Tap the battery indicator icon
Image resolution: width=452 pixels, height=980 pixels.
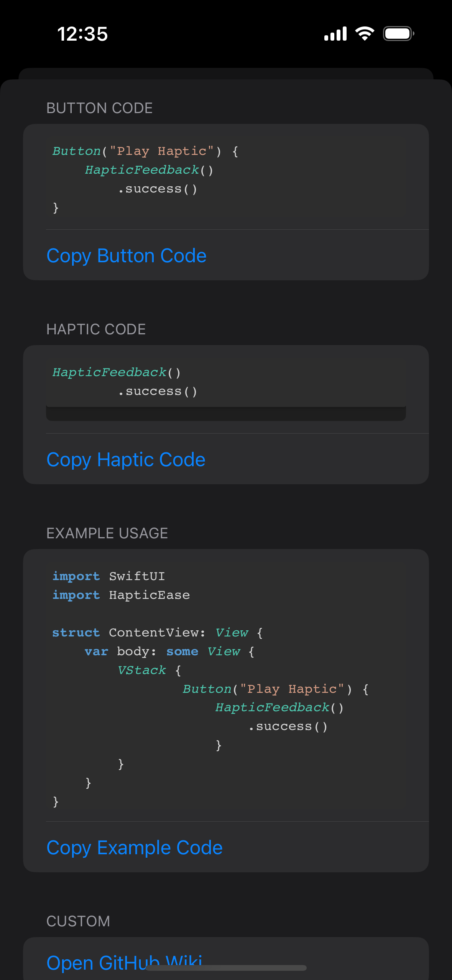pyautogui.click(x=399, y=34)
